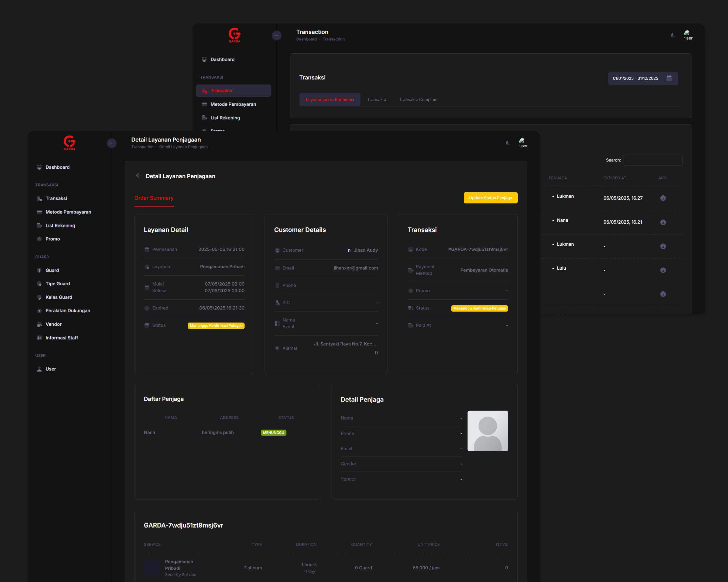The width and height of the screenshot is (728, 582).
Task: Collapse back window sidebar arrow toggle
Action: pyautogui.click(x=277, y=35)
